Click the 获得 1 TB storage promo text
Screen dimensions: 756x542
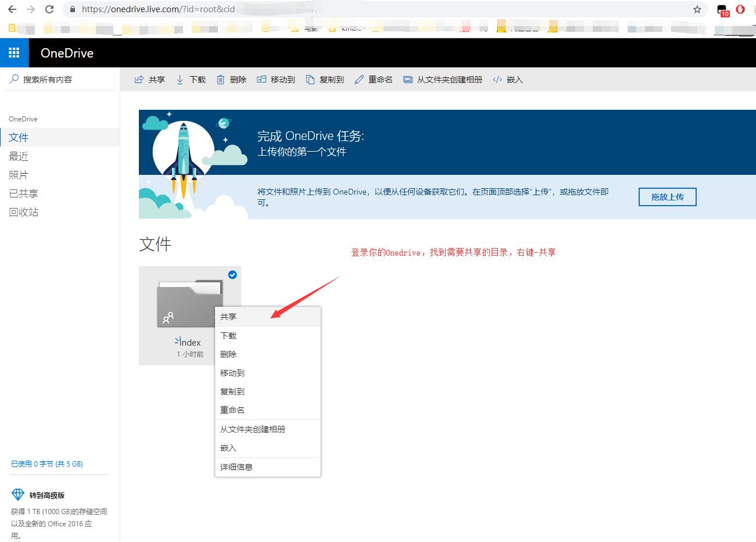59,523
